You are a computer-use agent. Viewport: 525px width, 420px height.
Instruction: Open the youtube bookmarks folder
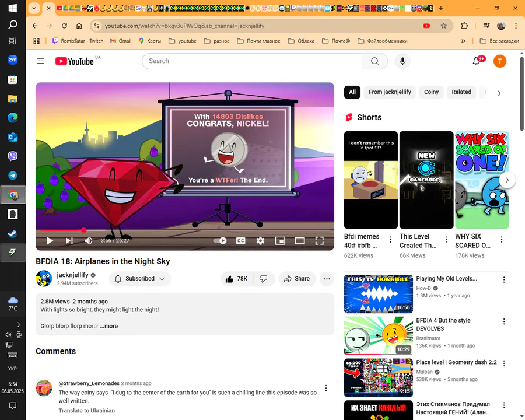[183, 41]
